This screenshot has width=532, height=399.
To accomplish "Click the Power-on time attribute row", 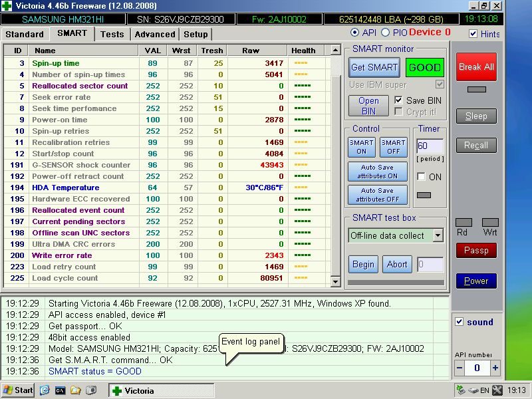I will pos(166,120).
